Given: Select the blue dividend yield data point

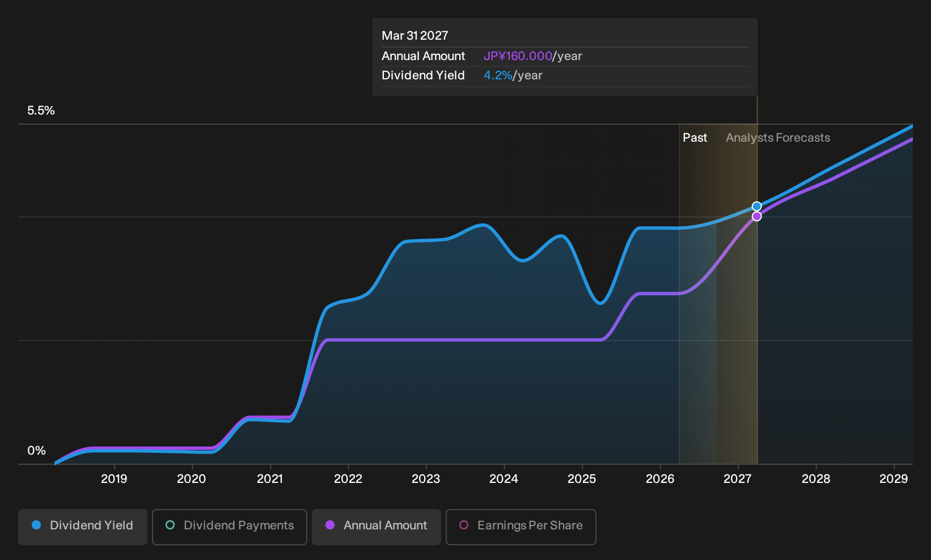Looking at the screenshot, I should [x=757, y=206].
